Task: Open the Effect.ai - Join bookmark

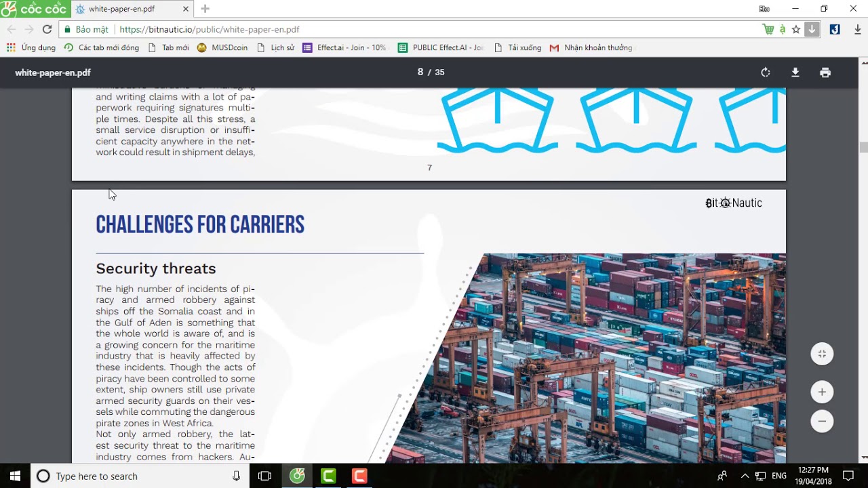Action: pos(344,47)
